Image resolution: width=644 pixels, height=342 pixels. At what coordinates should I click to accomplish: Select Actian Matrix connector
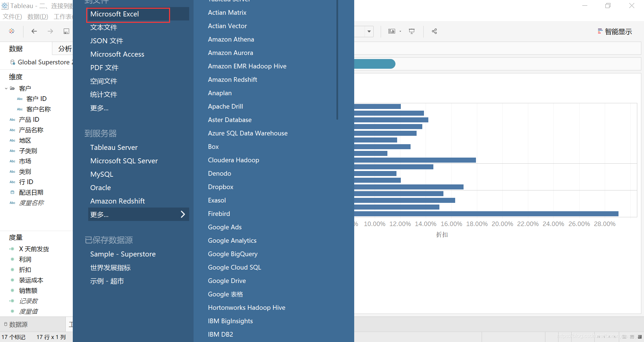227,13
